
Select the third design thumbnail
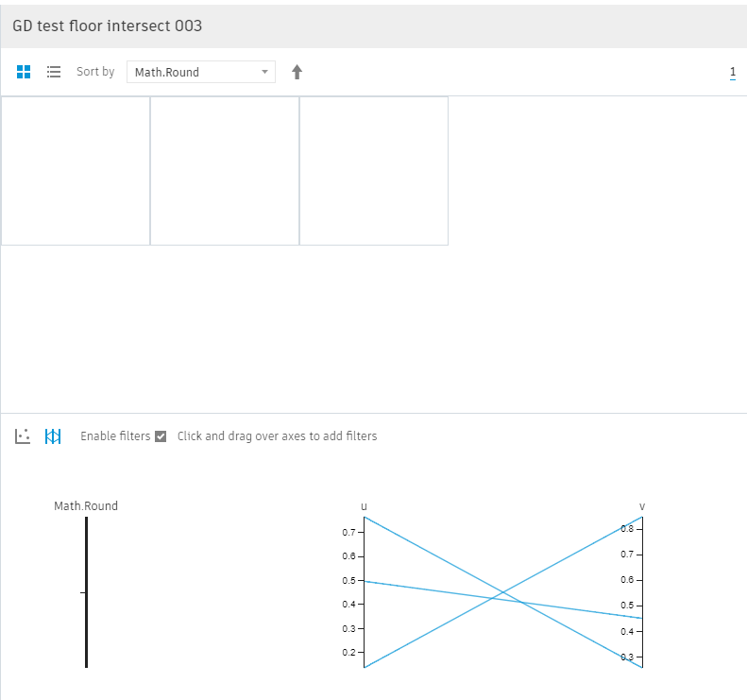(x=374, y=171)
